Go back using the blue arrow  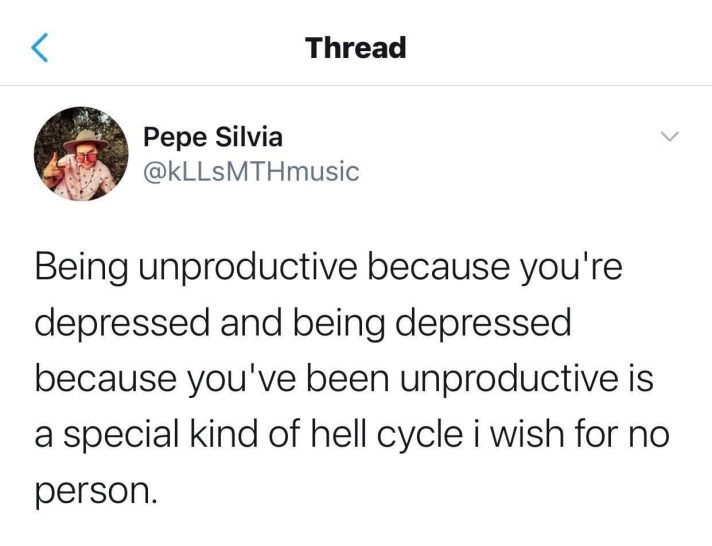coord(40,47)
